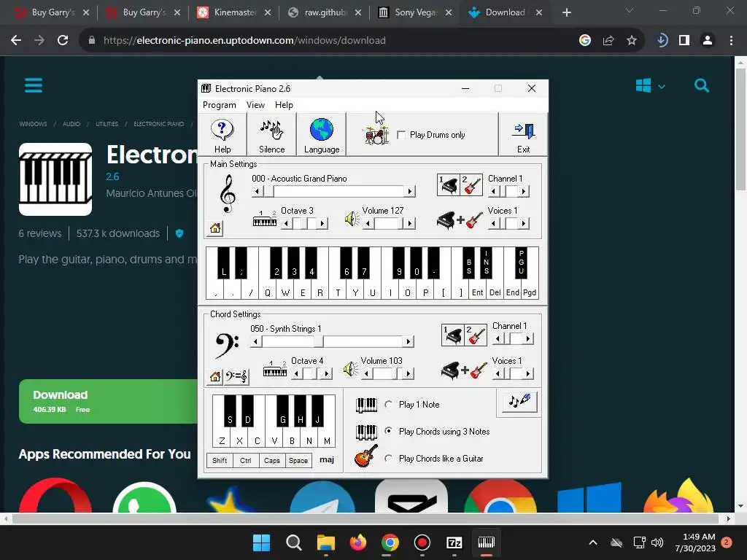Play the Q white piano key
747x560 pixels.
(267, 292)
